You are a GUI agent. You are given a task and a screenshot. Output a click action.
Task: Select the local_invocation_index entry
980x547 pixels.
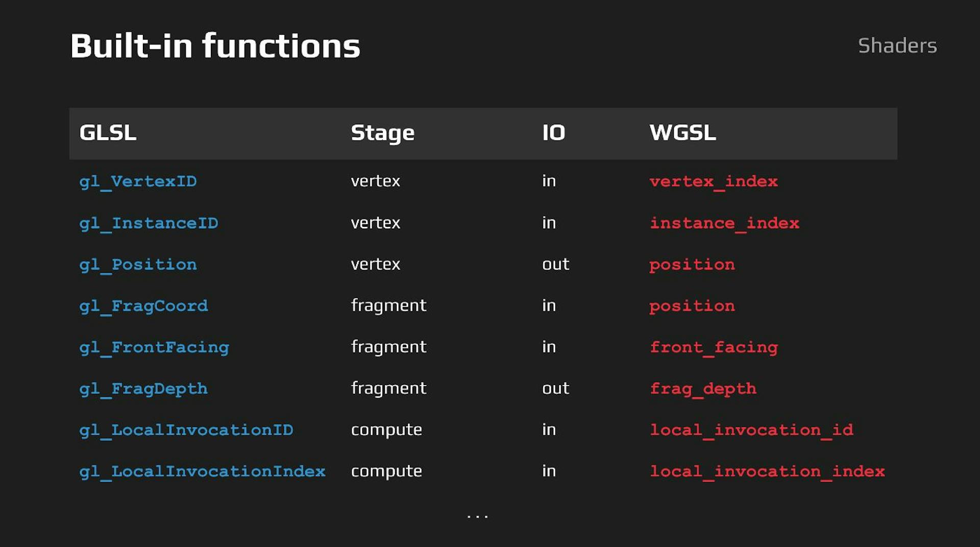tap(767, 471)
